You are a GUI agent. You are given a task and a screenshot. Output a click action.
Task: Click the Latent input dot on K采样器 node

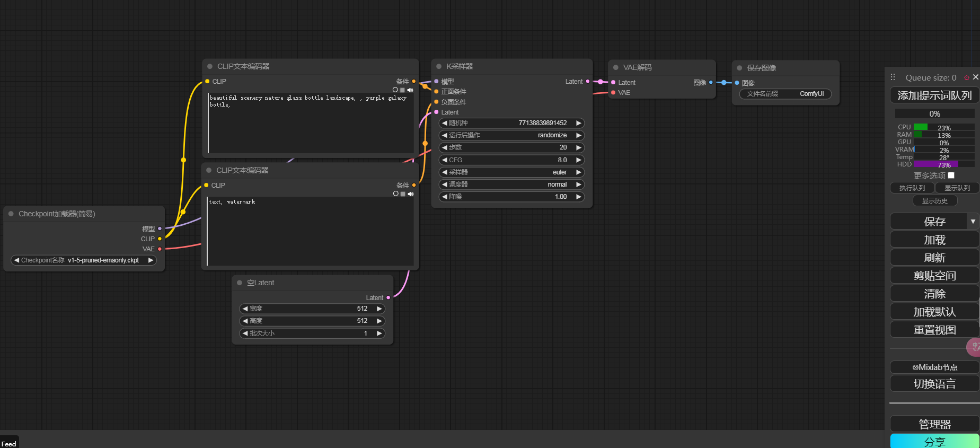436,112
